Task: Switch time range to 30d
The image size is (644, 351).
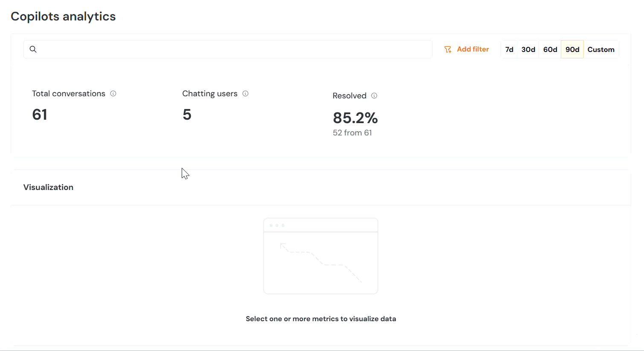Action: (x=528, y=49)
